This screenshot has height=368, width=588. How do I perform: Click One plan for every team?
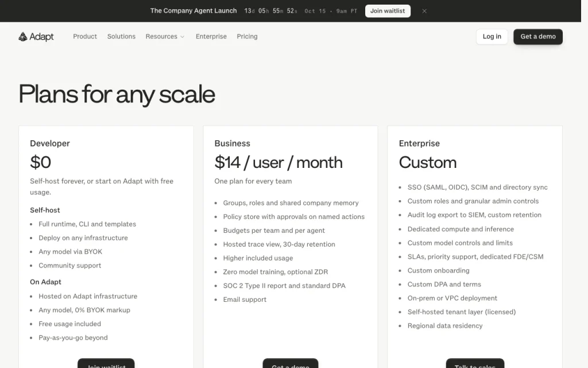tap(253, 181)
